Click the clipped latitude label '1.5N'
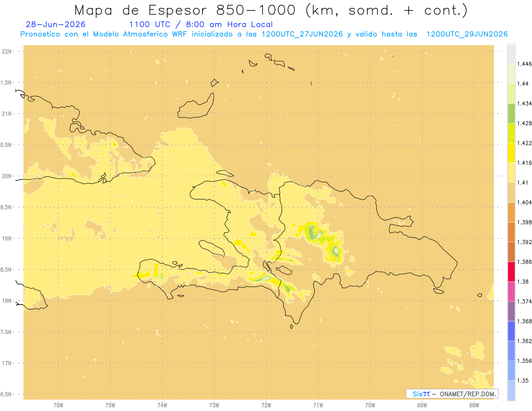Viewport: 532px width, 411px height. (x=6, y=82)
